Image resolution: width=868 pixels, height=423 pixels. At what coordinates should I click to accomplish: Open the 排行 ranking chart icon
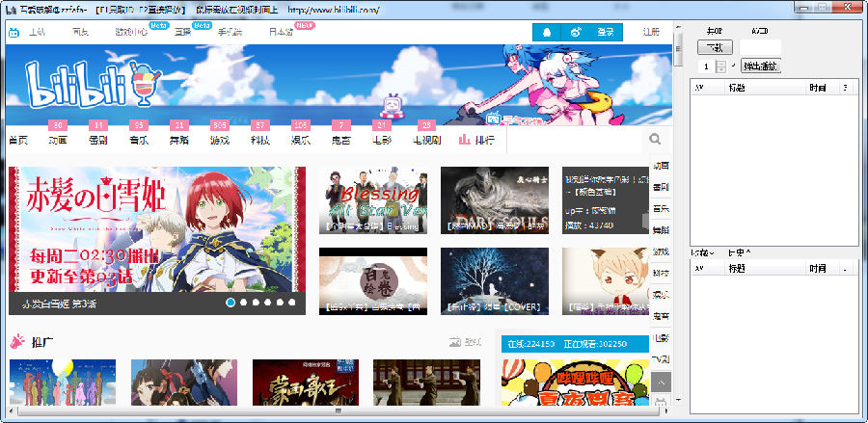click(465, 140)
